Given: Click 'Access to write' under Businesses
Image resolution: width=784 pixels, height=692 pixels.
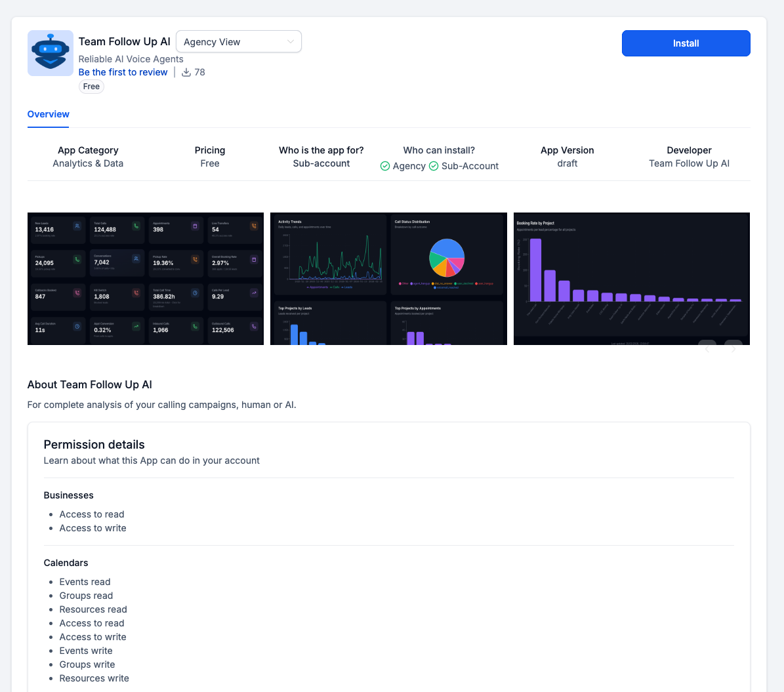Looking at the screenshot, I should (x=93, y=529).
